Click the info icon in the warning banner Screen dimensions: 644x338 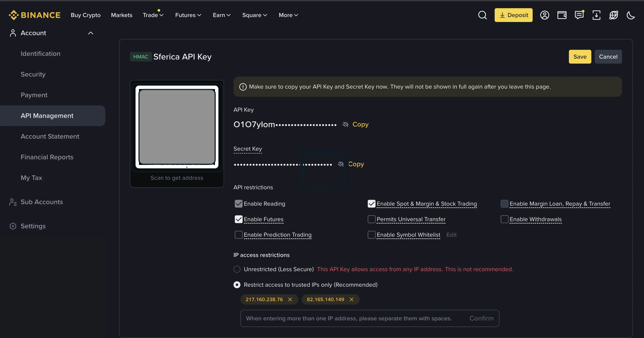coord(243,87)
